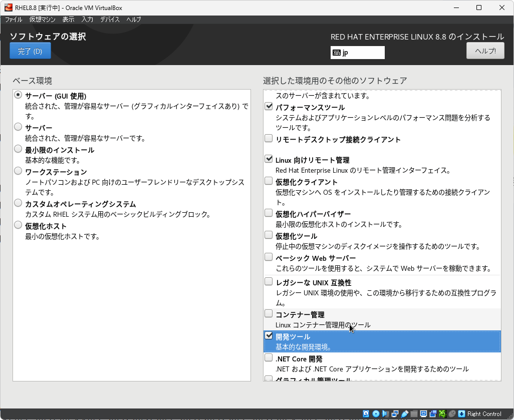514x420 pixels.
Task: Tick the 仮想化ハイパーバイザー checkbox
Action: pos(269,213)
